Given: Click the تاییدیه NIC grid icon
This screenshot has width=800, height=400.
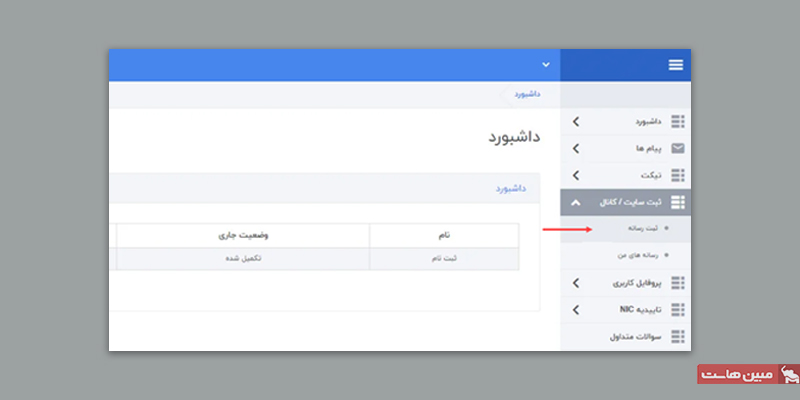Looking at the screenshot, I should click(x=678, y=310).
